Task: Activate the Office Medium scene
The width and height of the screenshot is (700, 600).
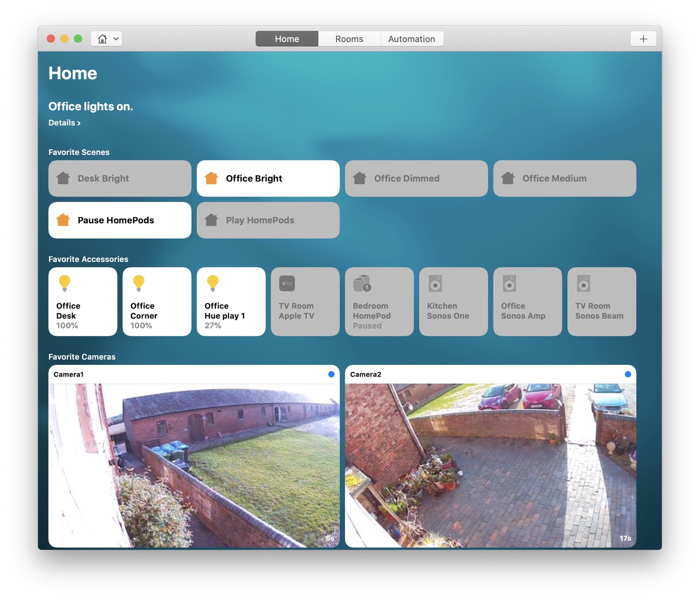Action: pyautogui.click(x=565, y=178)
